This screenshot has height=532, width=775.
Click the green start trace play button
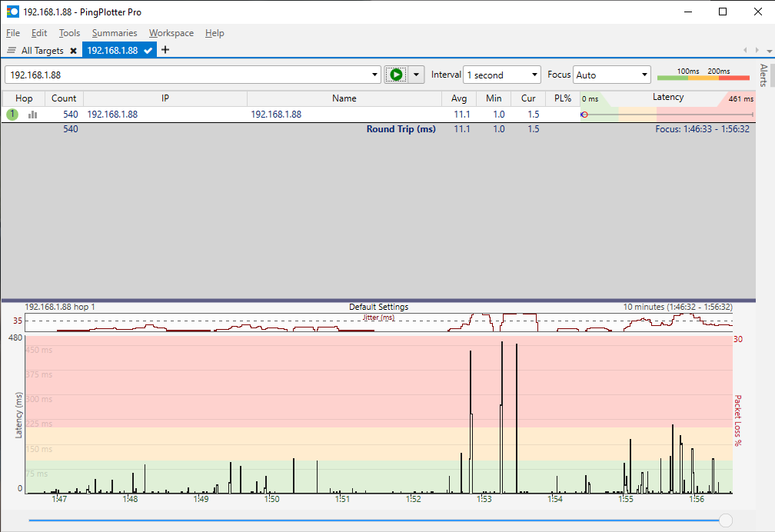tap(396, 75)
